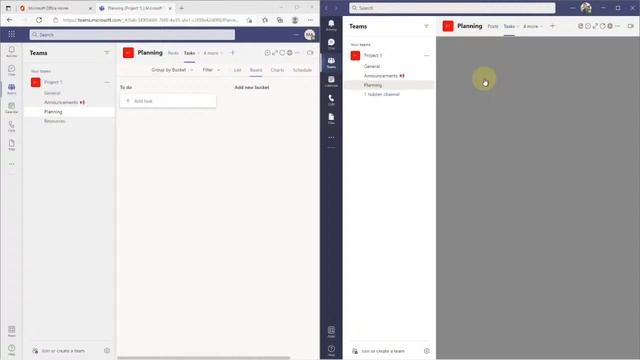Open Filter dropdown in Tasks board
This screenshot has width=640, height=360.
[x=211, y=70]
